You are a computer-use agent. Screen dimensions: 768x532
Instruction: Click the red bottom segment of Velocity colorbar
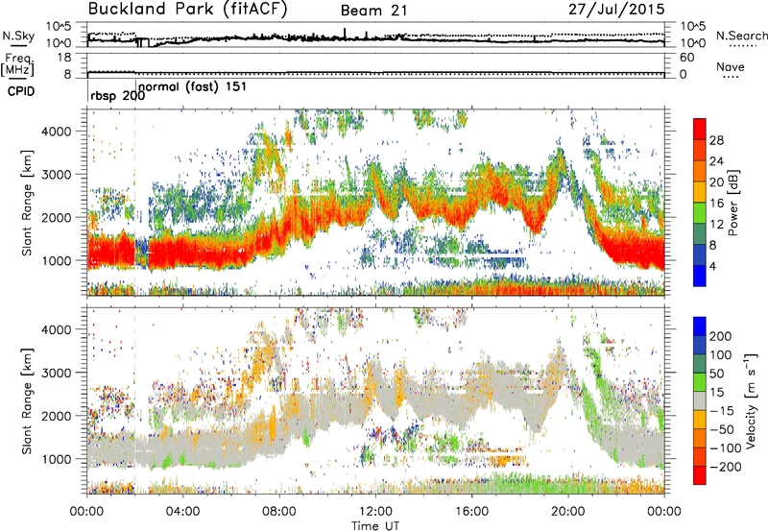click(x=700, y=475)
